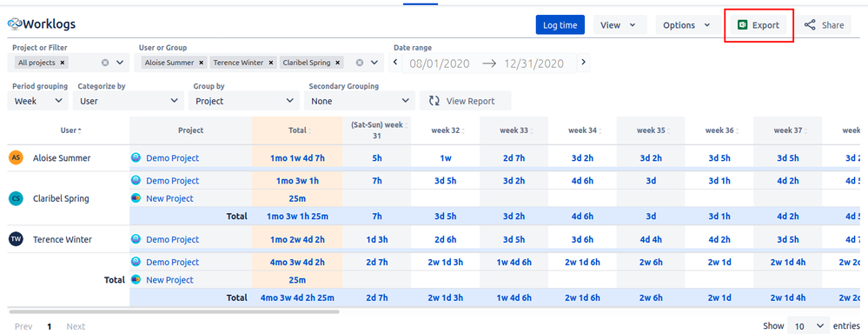Open the Show 10 entries dropdown
Image resolution: width=868 pixels, height=334 pixels.
click(809, 325)
